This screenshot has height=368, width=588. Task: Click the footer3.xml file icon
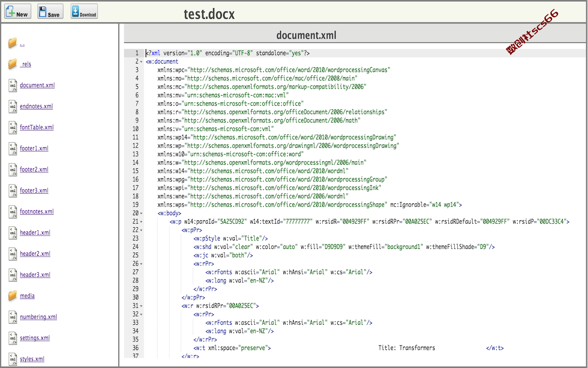point(13,191)
